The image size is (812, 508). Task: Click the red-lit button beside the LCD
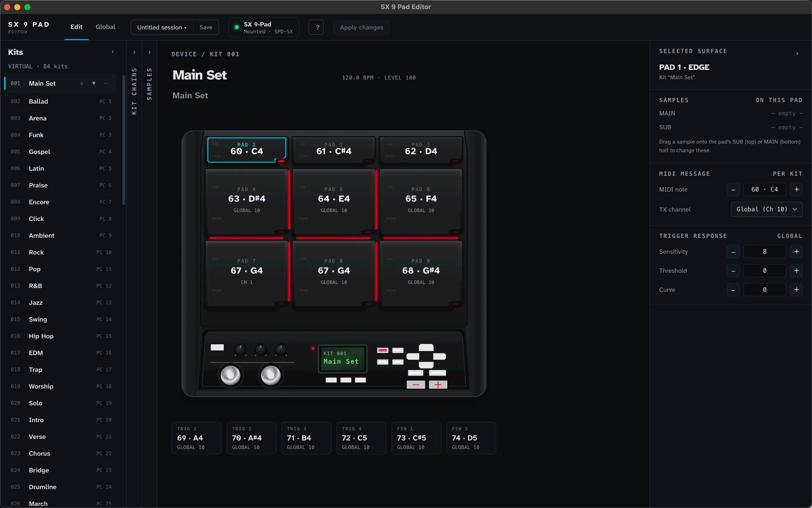click(x=383, y=351)
